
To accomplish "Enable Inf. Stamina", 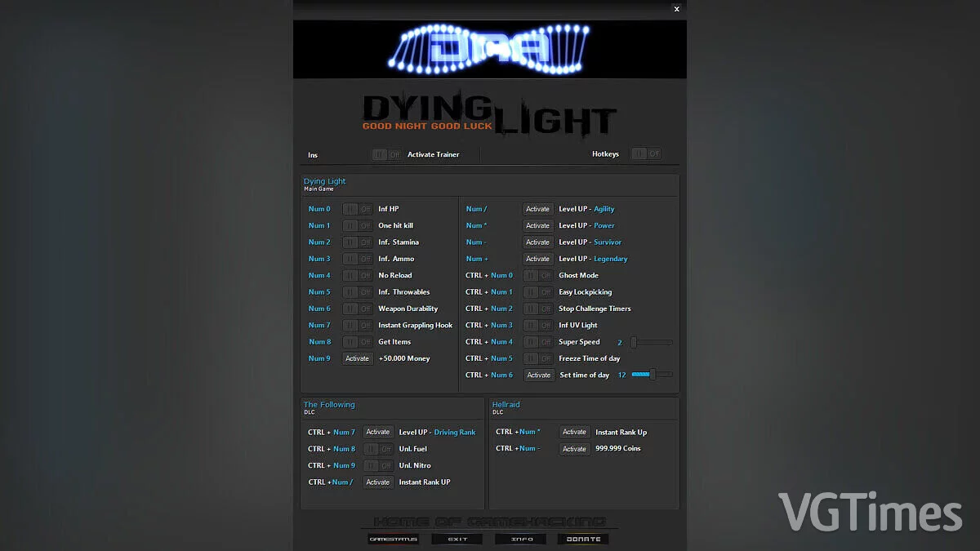I will 356,242.
